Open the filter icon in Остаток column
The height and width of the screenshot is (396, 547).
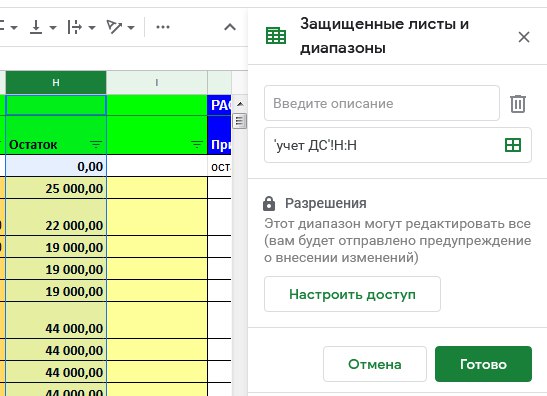(96, 144)
